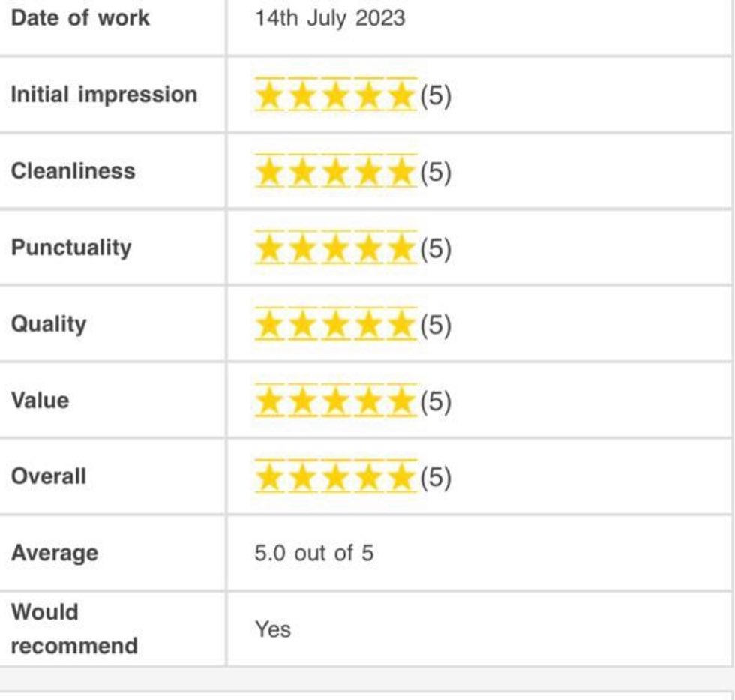
Task: Click the Initial impression label
Action: [x=103, y=95]
